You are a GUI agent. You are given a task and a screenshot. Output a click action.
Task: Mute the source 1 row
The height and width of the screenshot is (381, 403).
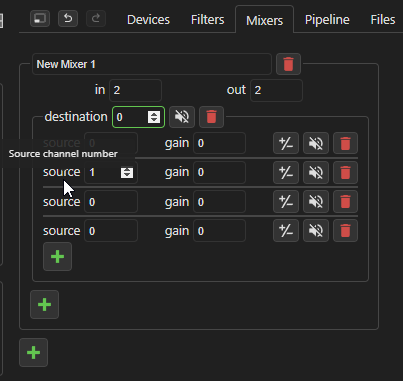click(316, 172)
